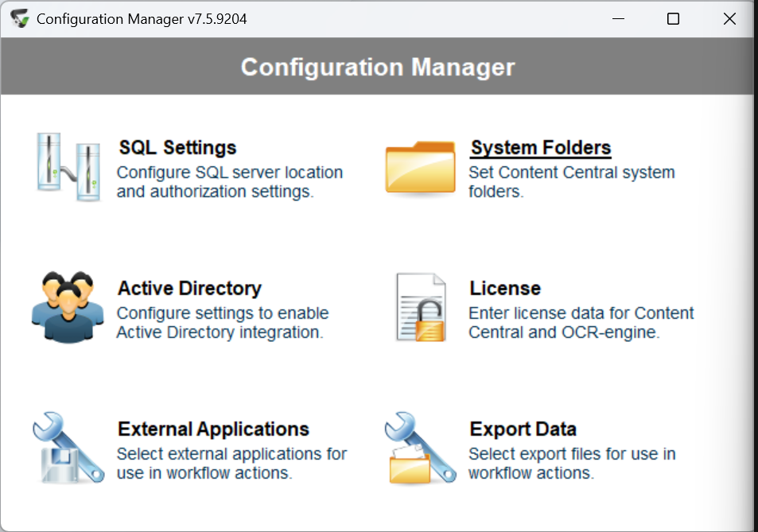Click the Configuration Manager app icon in title bar
The image size is (758, 532).
click(x=20, y=19)
